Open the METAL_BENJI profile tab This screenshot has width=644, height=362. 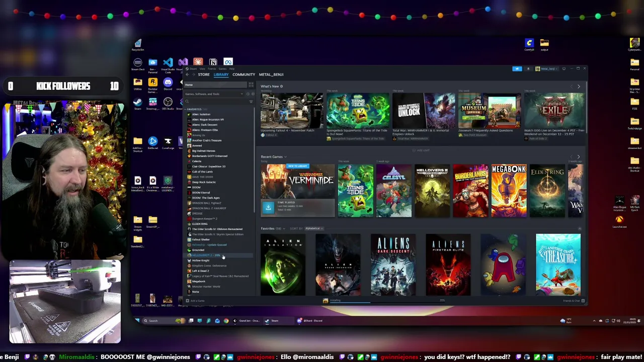[271, 74]
